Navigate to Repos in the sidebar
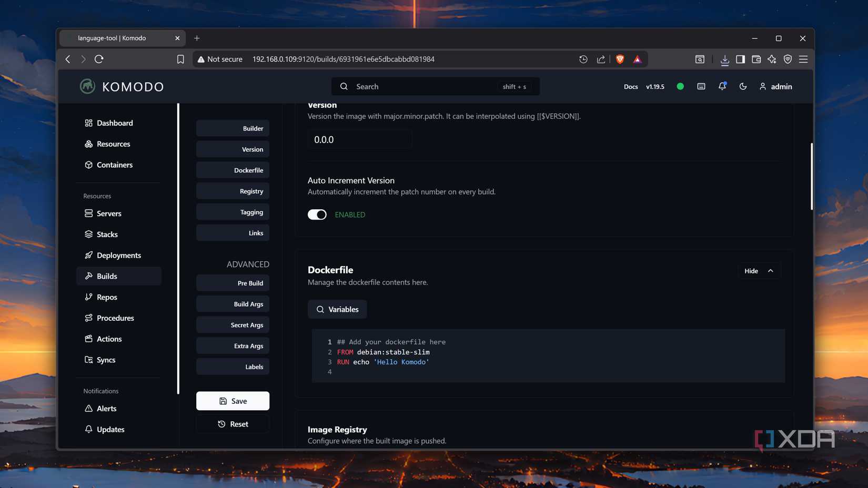The image size is (868, 488). [107, 297]
